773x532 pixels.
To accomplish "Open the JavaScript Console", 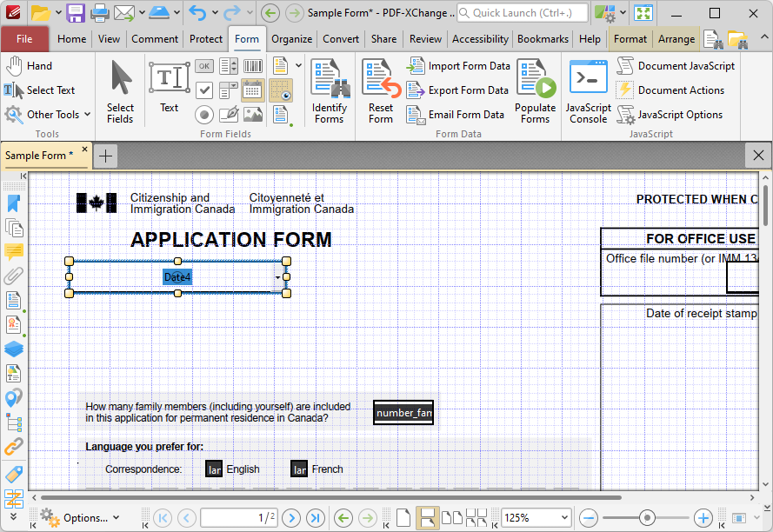I will point(588,91).
